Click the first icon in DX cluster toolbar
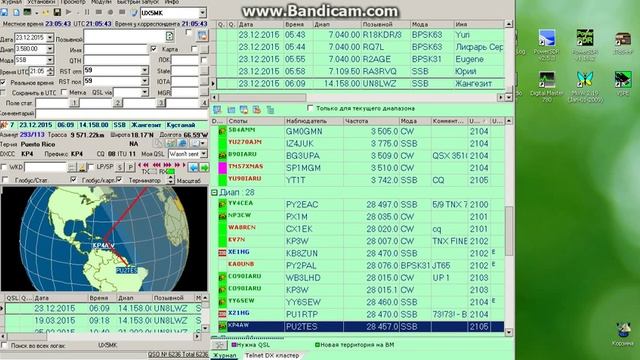 click(217, 109)
